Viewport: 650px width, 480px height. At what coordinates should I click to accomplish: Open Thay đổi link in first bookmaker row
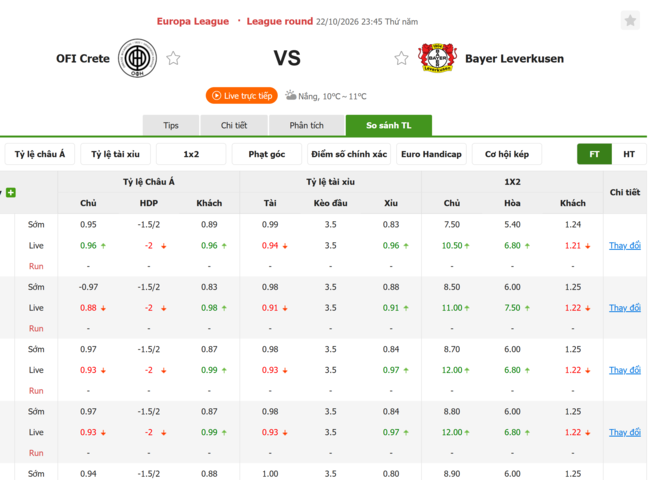(625, 245)
